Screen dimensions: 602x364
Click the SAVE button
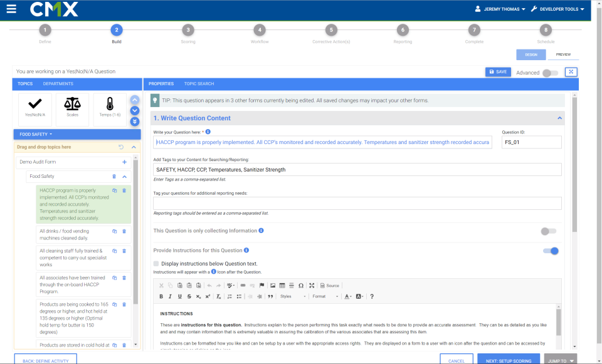pos(498,71)
